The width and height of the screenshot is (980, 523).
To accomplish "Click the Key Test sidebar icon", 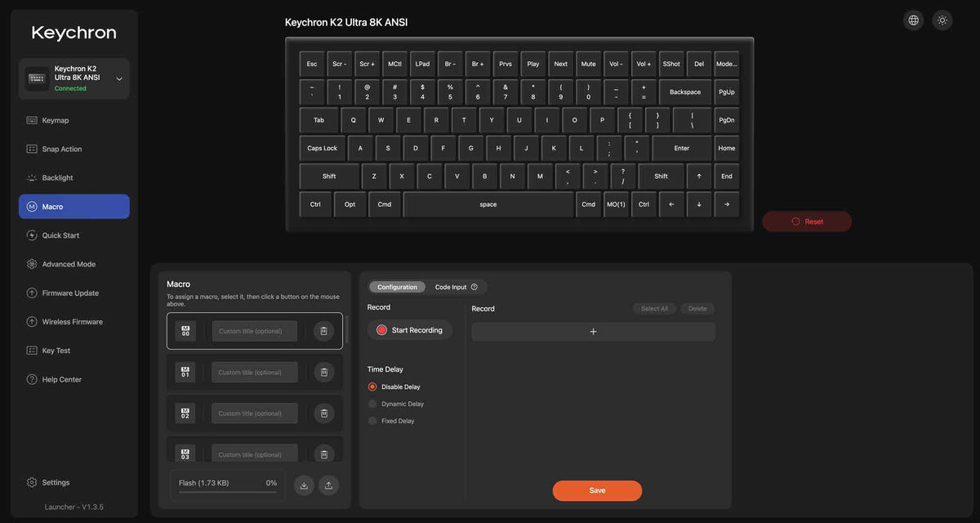I will [x=32, y=351].
